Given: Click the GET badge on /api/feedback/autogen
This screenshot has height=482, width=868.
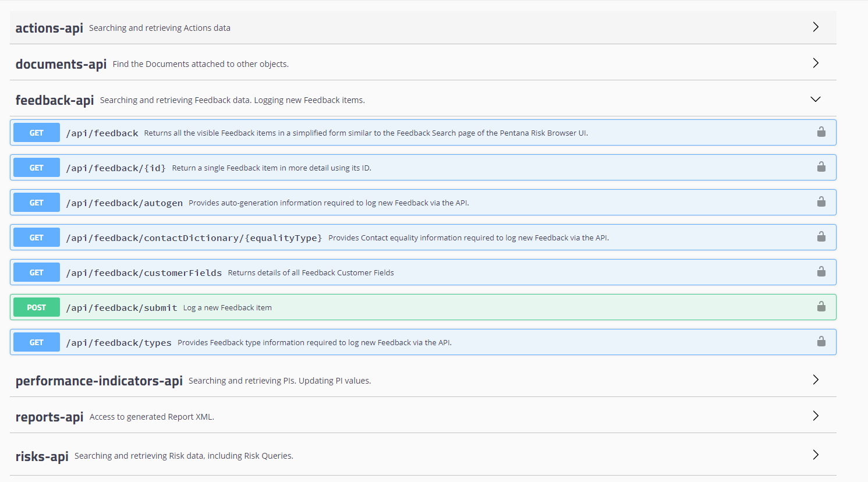Looking at the screenshot, I should point(36,202).
